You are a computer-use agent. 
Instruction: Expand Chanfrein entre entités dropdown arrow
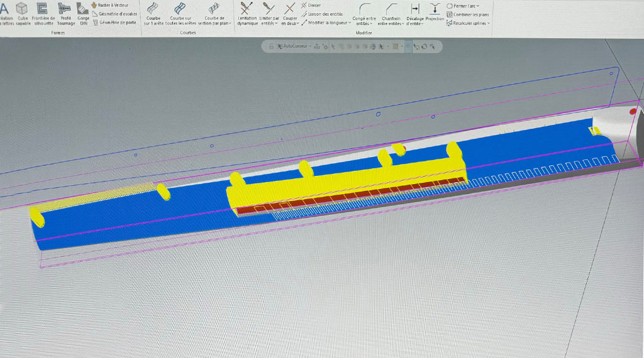point(402,24)
